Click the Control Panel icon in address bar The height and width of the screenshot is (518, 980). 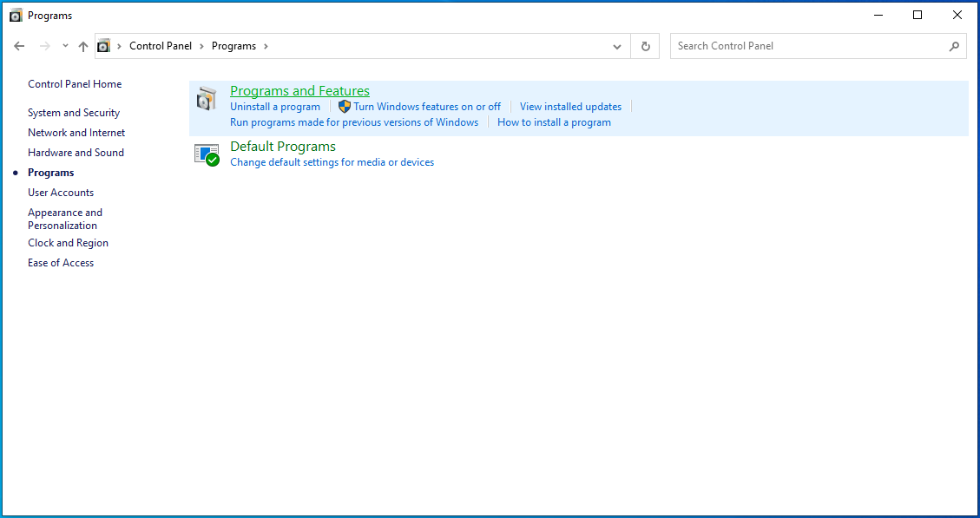point(104,47)
